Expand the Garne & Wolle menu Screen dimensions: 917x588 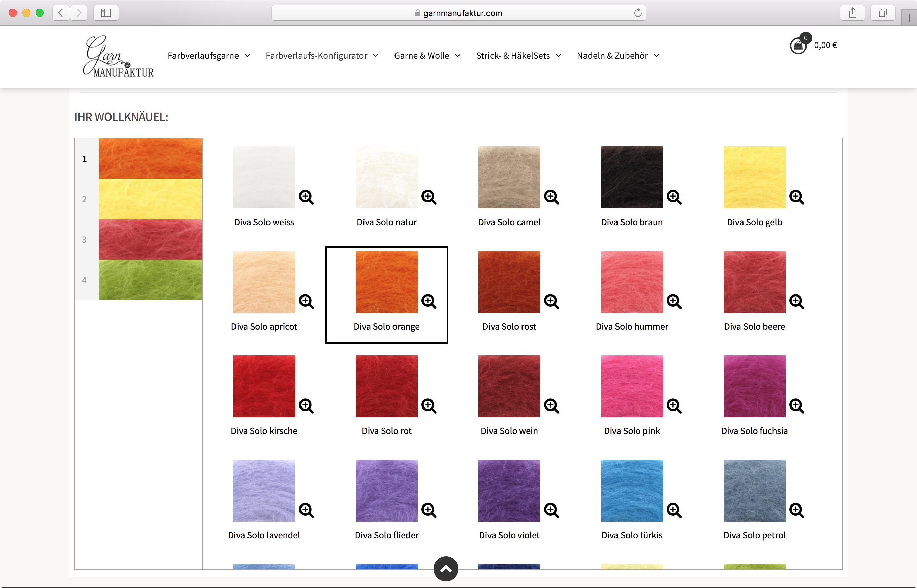(427, 56)
